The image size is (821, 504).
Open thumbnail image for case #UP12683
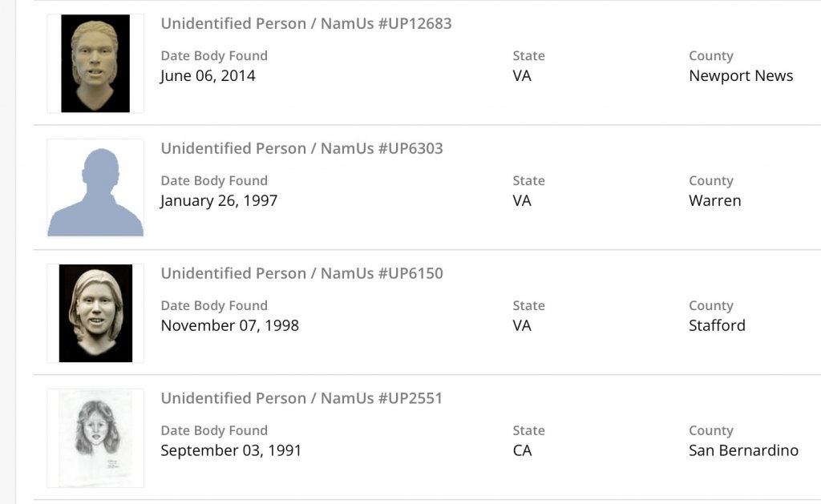click(x=95, y=63)
